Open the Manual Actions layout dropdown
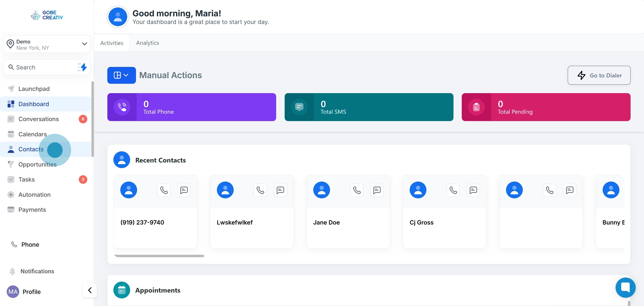The image size is (644, 306). (x=121, y=75)
